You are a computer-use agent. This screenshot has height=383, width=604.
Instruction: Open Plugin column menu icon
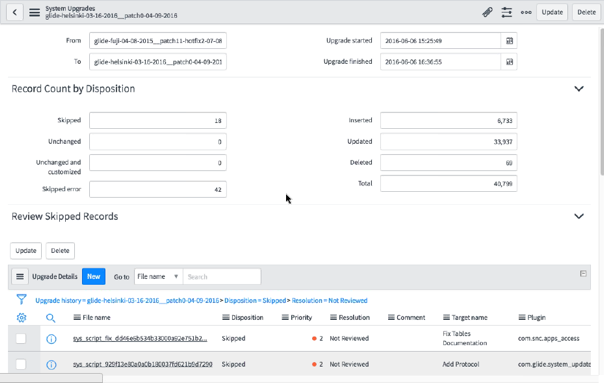pyautogui.click(x=522, y=317)
